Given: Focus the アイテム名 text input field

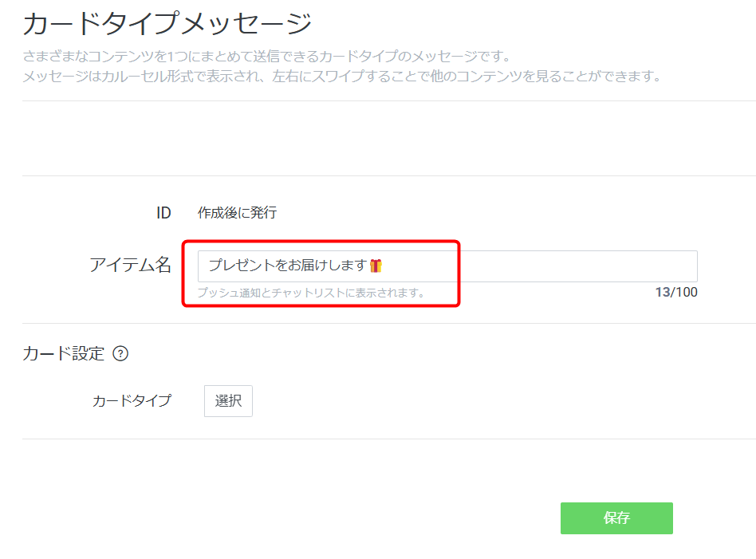Looking at the screenshot, I should [x=447, y=266].
